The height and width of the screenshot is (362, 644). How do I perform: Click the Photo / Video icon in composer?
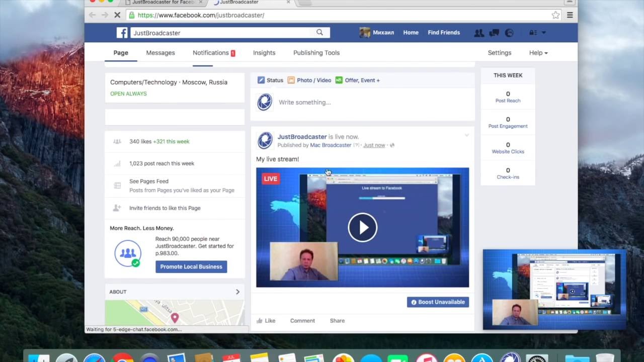(291, 80)
